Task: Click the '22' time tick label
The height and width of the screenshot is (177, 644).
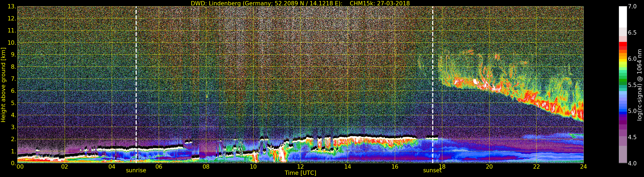Action: [x=536, y=166]
